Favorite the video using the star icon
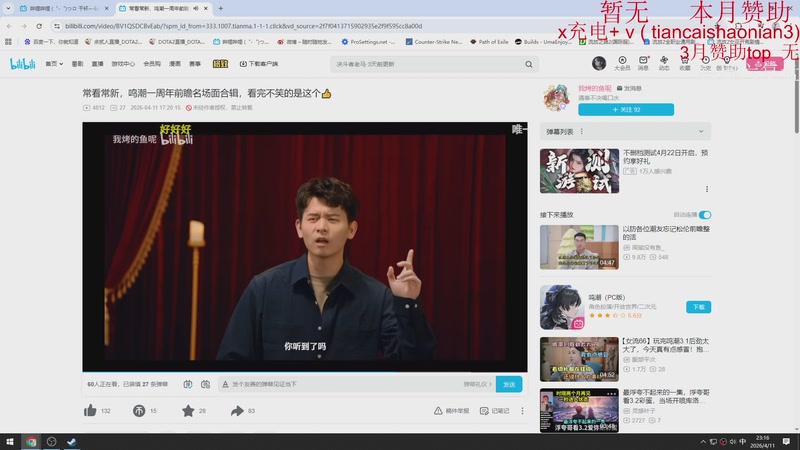The height and width of the screenshot is (450, 800). (188, 410)
